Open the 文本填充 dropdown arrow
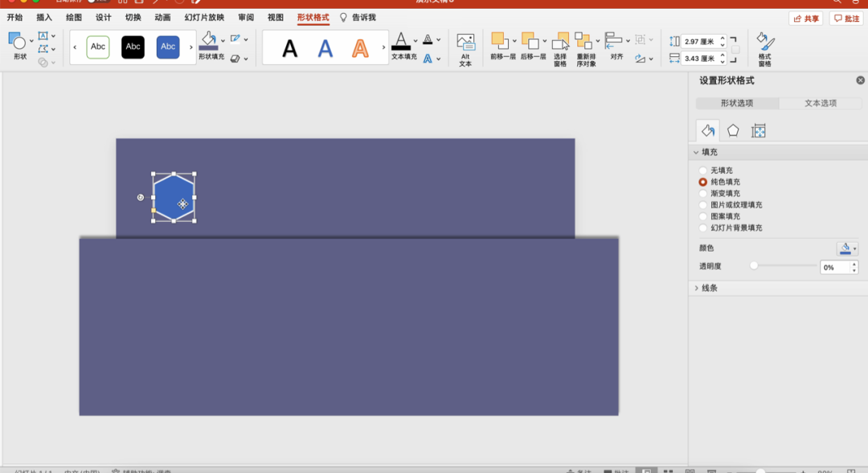868x473 pixels. (416, 40)
